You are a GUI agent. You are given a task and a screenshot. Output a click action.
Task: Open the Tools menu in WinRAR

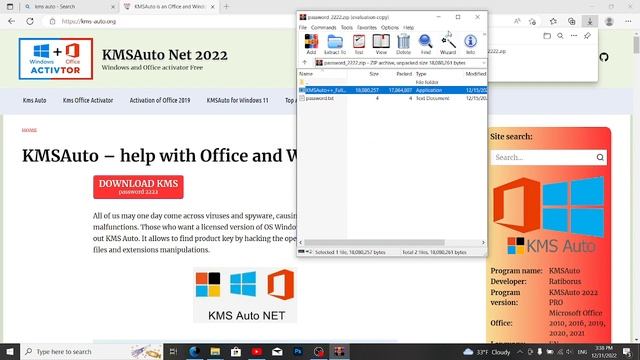347,27
